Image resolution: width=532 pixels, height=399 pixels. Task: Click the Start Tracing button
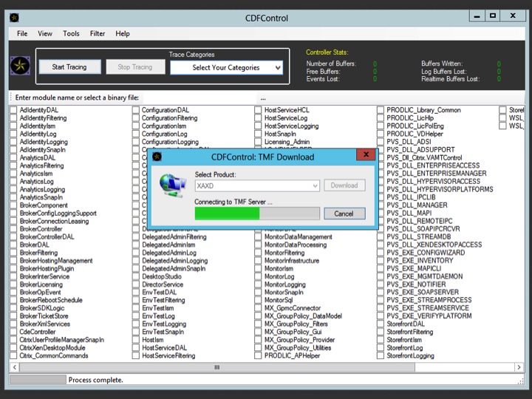coord(69,66)
